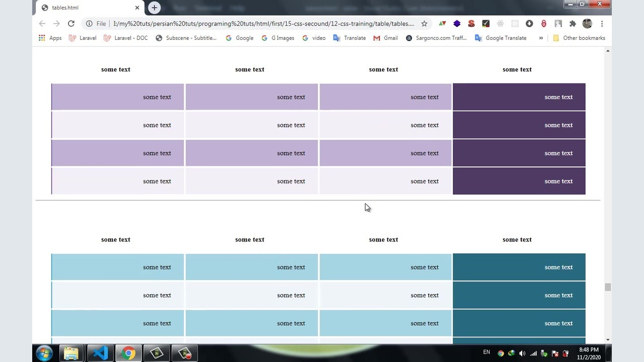Screen dimensions: 644x362
Task: Open the volume speaker tray icon
Action: [x=522, y=353]
